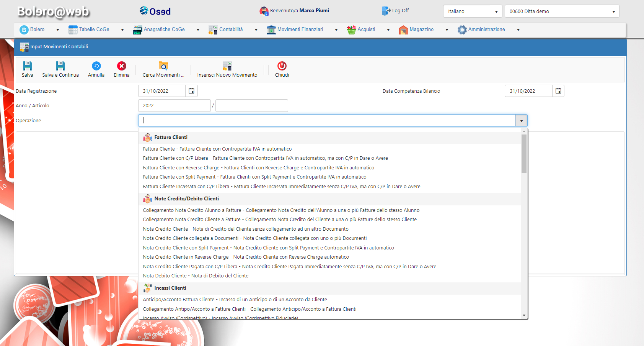
Task: Select Nota Credito Cliente con Split Payment
Action: click(x=329, y=248)
